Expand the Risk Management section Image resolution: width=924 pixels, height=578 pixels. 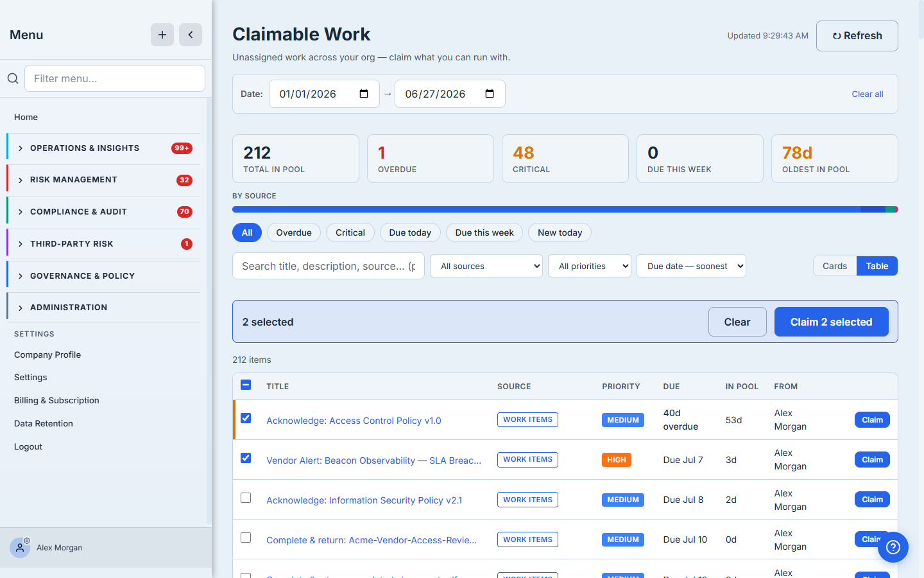click(x=104, y=180)
